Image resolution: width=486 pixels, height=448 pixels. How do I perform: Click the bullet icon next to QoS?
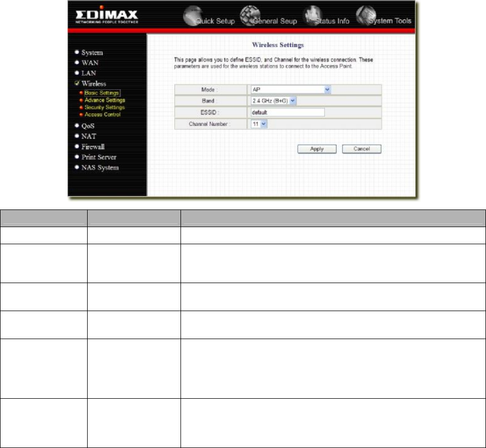pyautogui.click(x=77, y=125)
